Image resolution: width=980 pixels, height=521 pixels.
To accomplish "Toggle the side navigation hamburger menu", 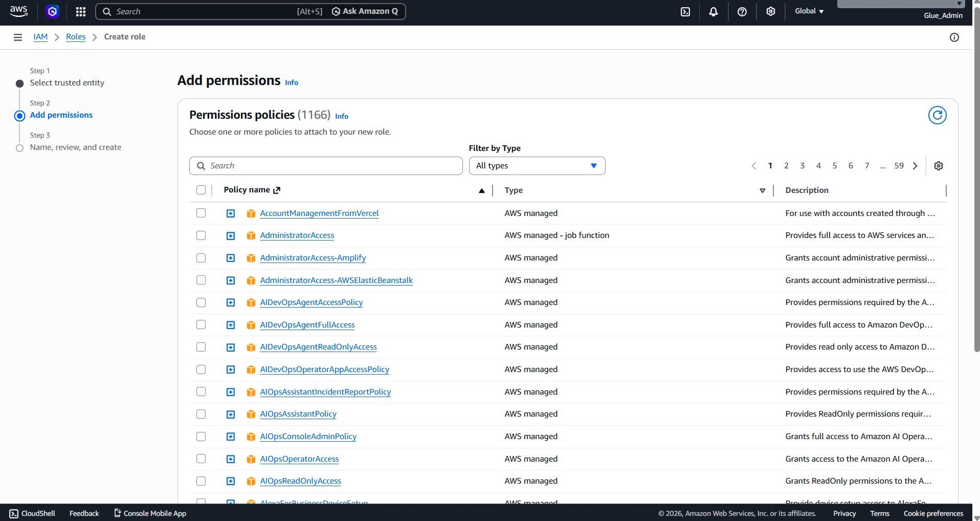I will coord(18,37).
